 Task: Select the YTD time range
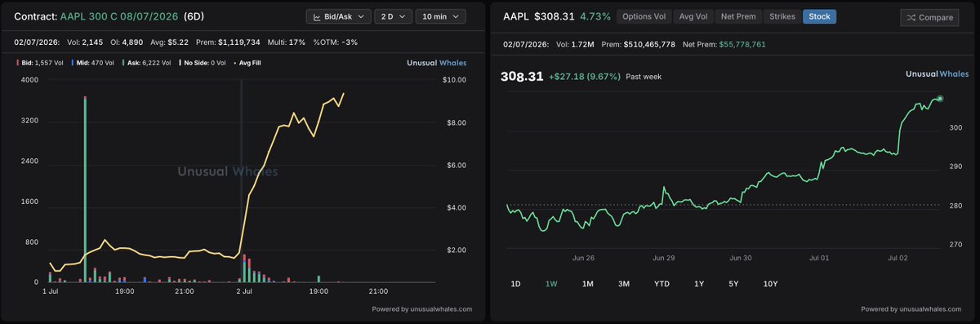(661, 284)
